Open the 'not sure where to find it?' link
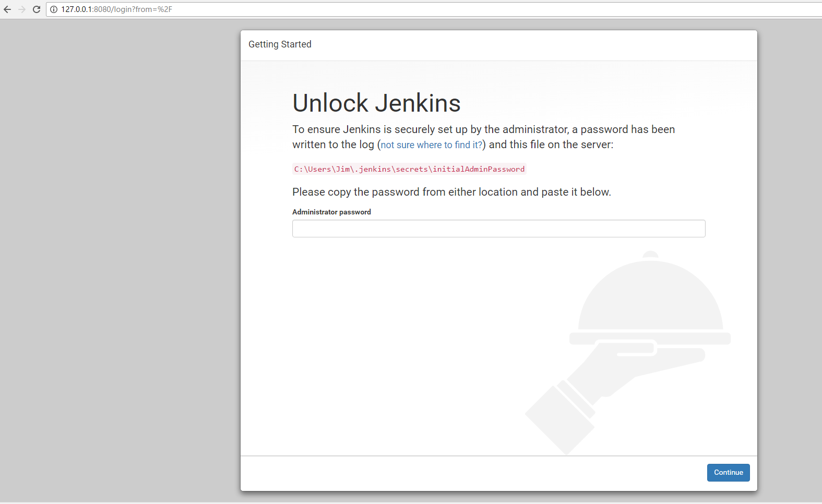The height and width of the screenshot is (504, 822). (x=432, y=145)
